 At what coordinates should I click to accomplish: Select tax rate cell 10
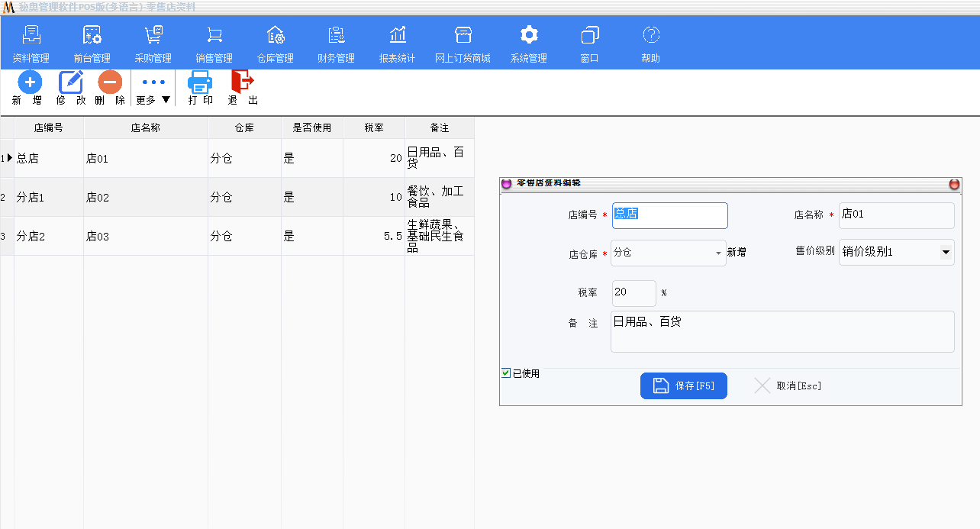(374, 197)
